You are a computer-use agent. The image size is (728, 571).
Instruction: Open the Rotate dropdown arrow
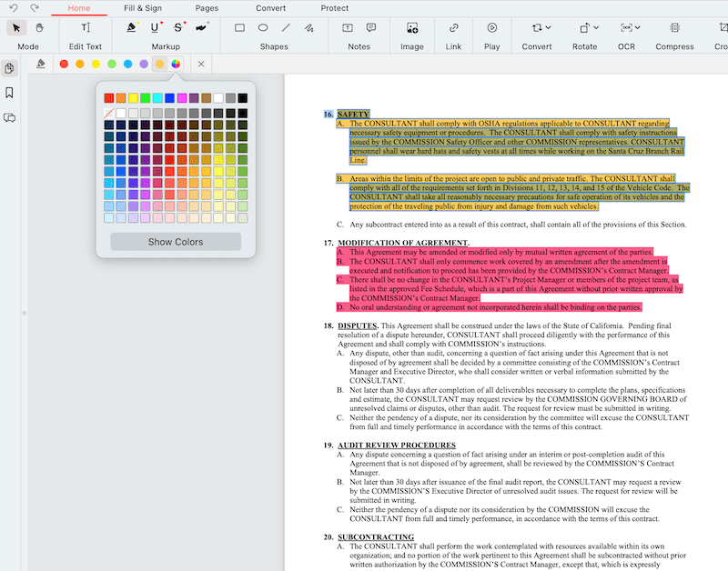(x=596, y=28)
